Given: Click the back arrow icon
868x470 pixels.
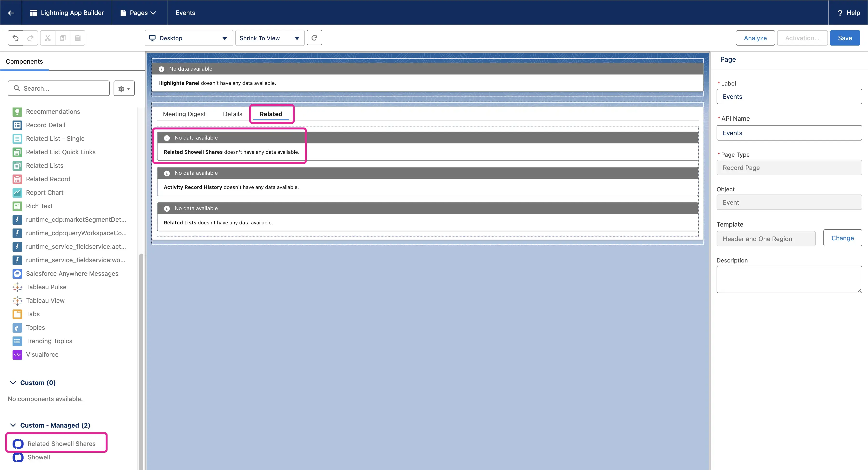Looking at the screenshot, I should click(x=11, y=13).
